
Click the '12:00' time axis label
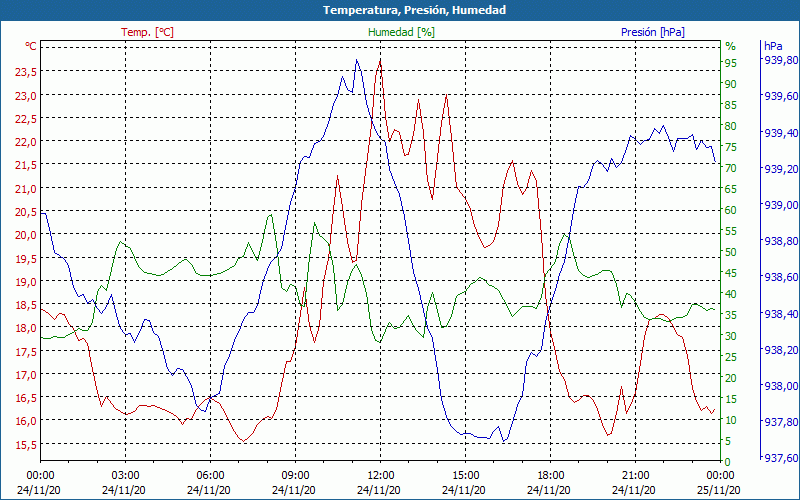[x=380, y=476]
